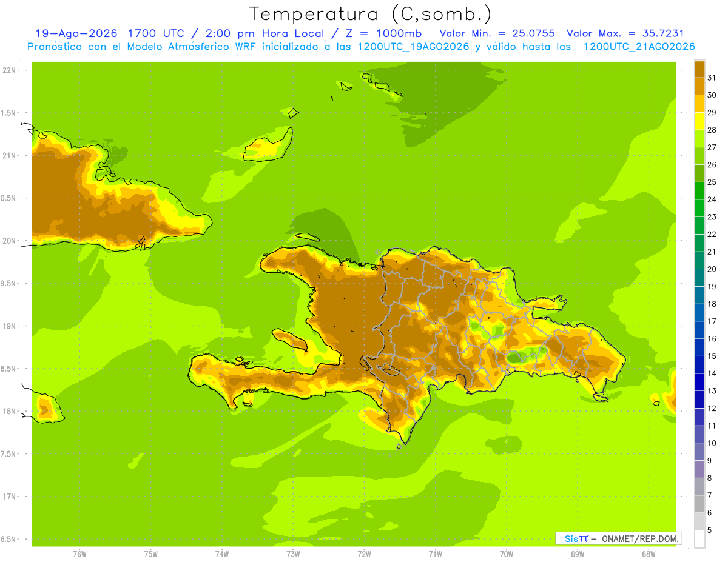Click the model init time '1200UTC_19AGO2026'
This screenshot has width=728, height=562.
coord(414,47)
